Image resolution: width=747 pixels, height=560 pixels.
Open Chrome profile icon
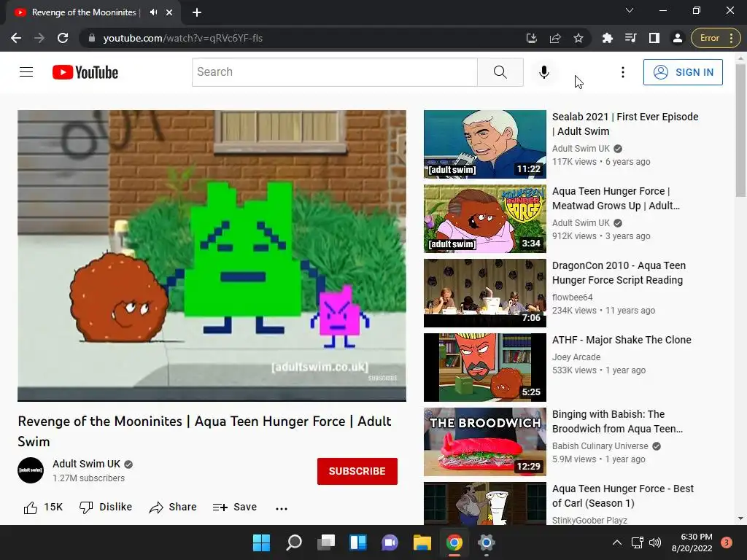677,38
